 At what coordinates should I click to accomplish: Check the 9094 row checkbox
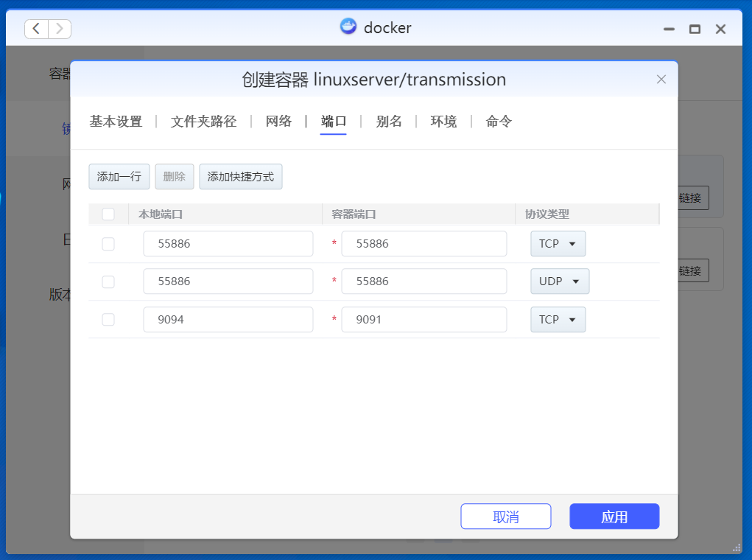coord(108,320)
